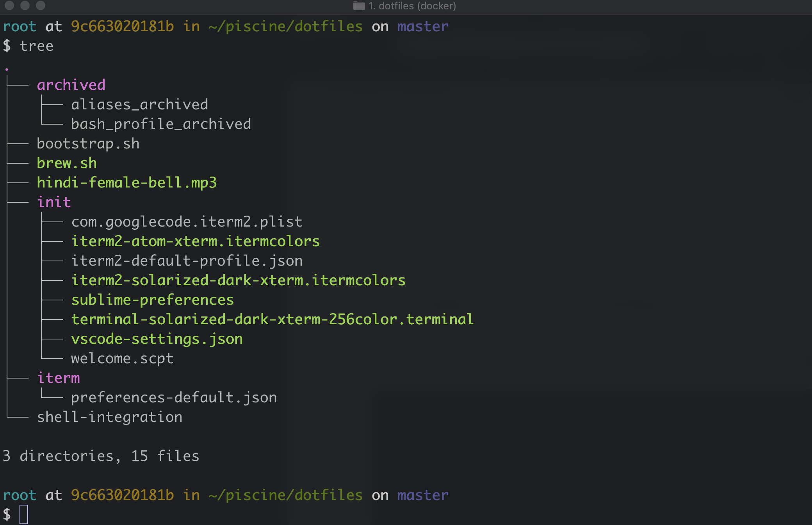Click the 'archived' directory name
This screenshot has height=525, width=812.
pyautogui.click(x=71, y=85)
